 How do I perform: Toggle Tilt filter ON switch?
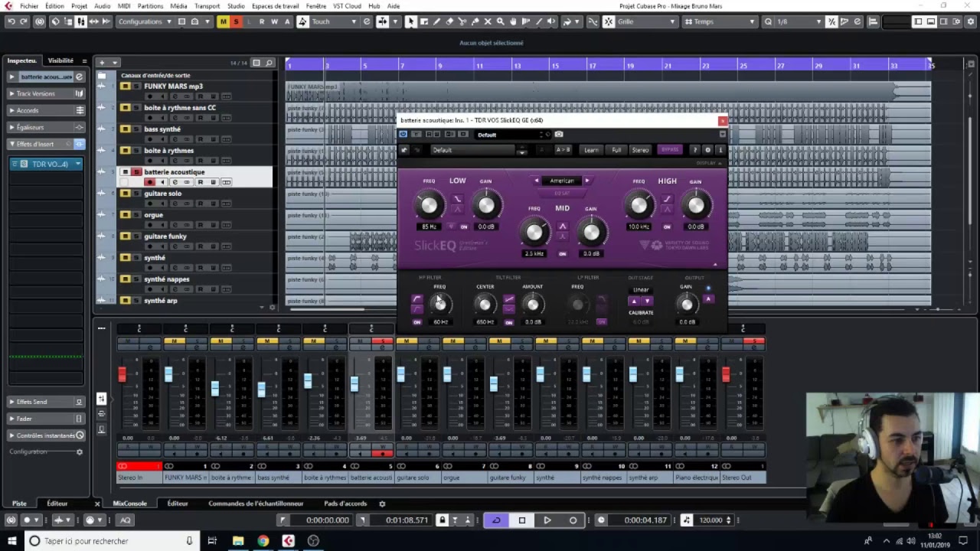[x=508, y=322]
